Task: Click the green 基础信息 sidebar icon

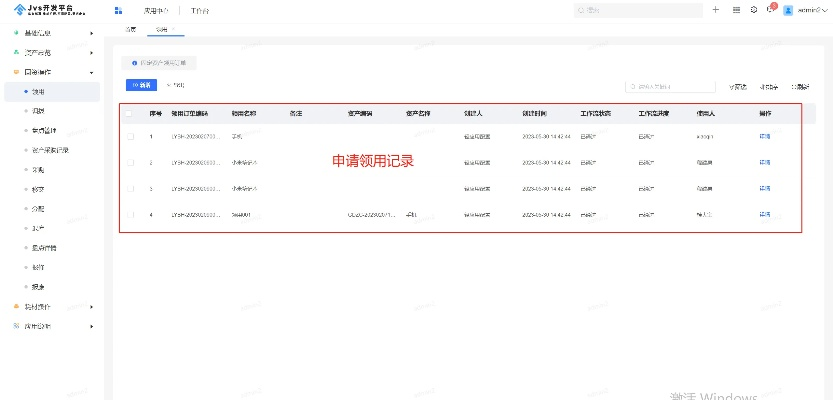Action: [x=16, y=33]
